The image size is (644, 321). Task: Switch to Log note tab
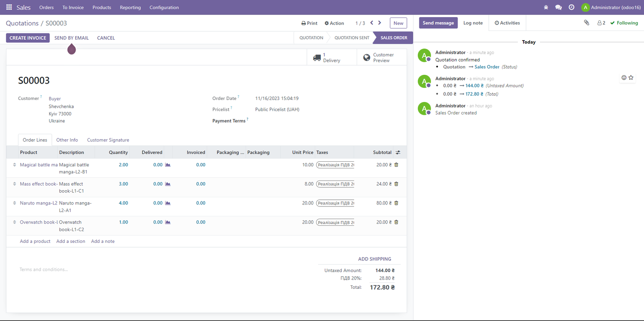(473, 23)
